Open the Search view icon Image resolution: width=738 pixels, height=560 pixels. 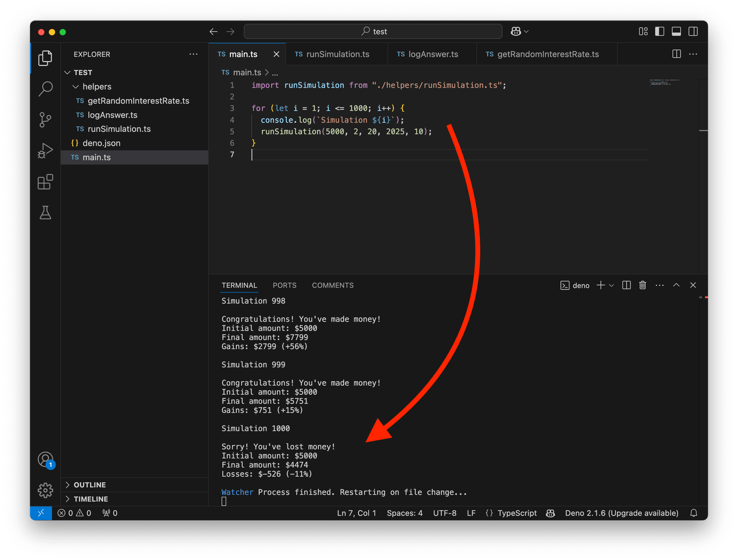pos(45,89)
